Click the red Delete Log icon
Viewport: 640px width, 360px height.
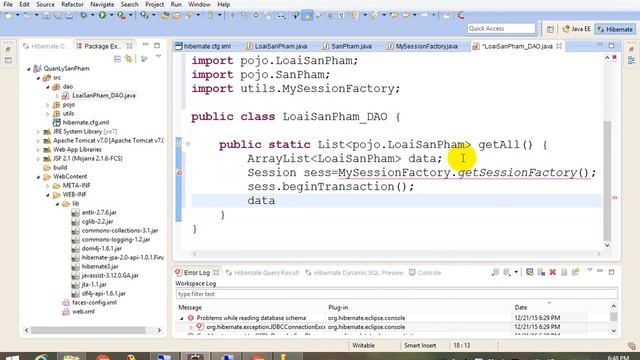click(553, 272)
